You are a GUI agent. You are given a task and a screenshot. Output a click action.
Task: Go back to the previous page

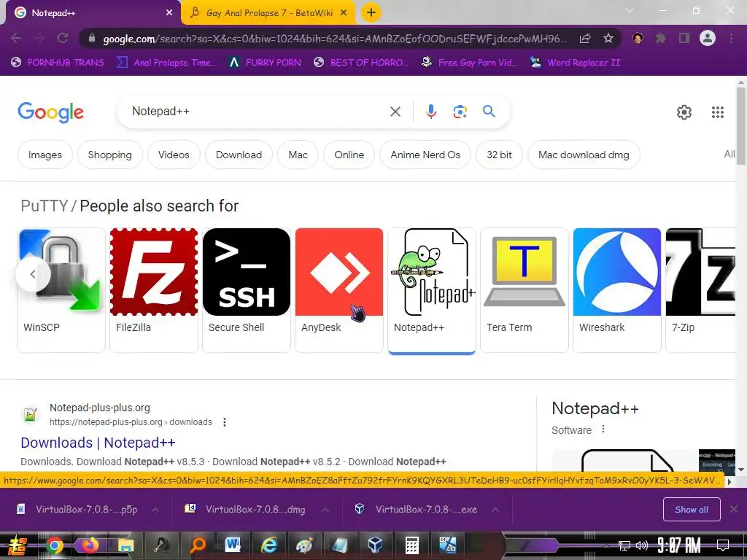[x=16, y=38]
